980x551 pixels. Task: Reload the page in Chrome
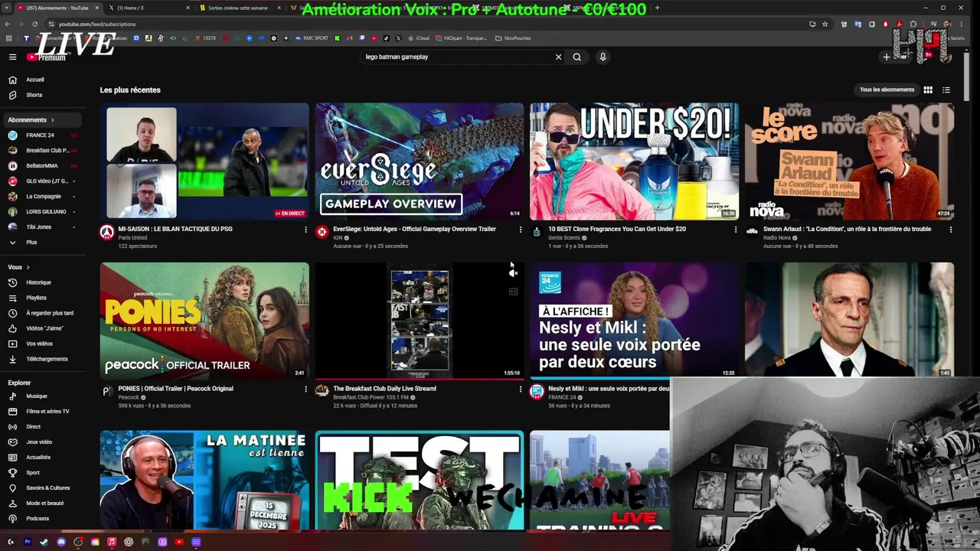(34, 24)
